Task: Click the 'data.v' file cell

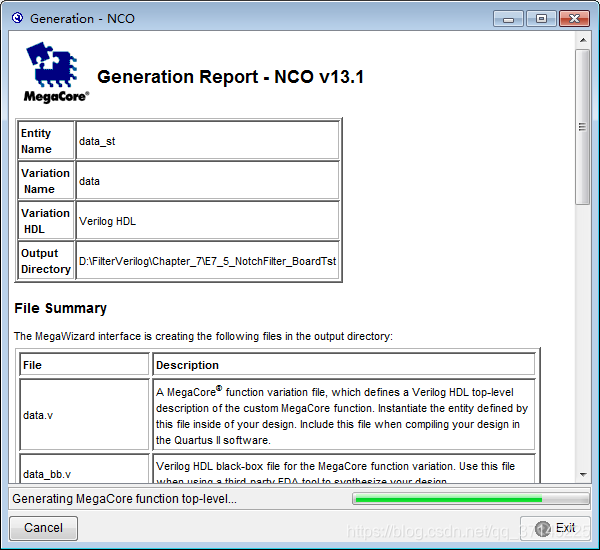Action: pos(84,415)
